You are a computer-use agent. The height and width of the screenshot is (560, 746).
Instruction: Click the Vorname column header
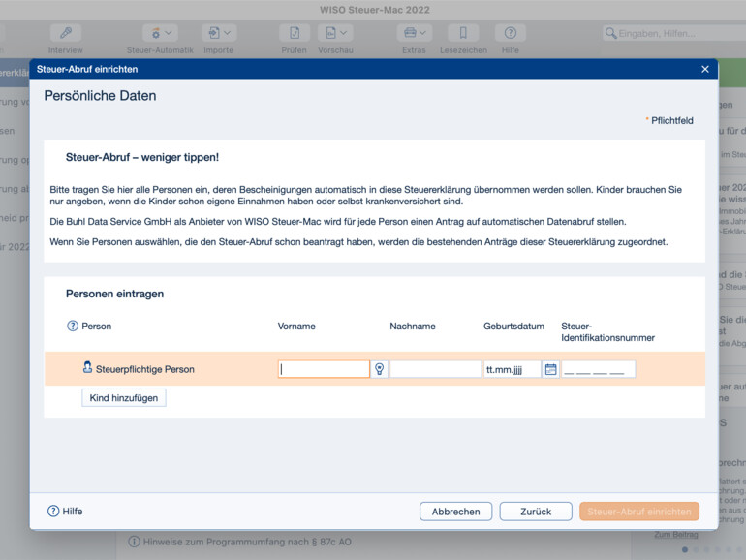296,326
